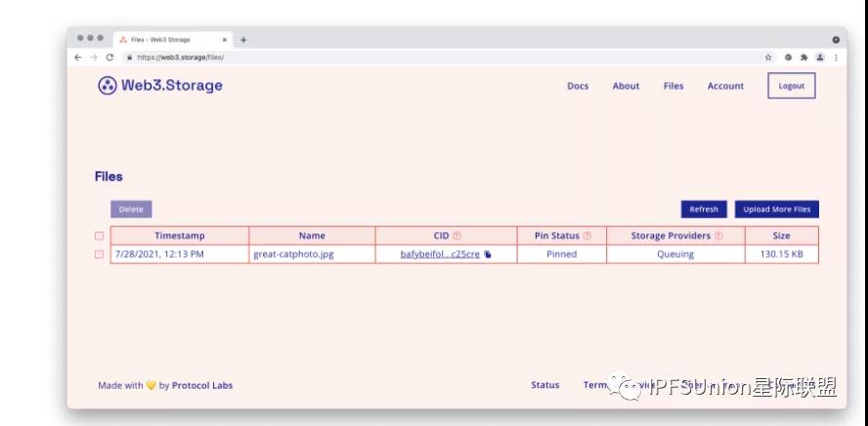Viewport: 868px width, 426px height.
Task: Open the Account nav link
Action: (x=725, y=86)
